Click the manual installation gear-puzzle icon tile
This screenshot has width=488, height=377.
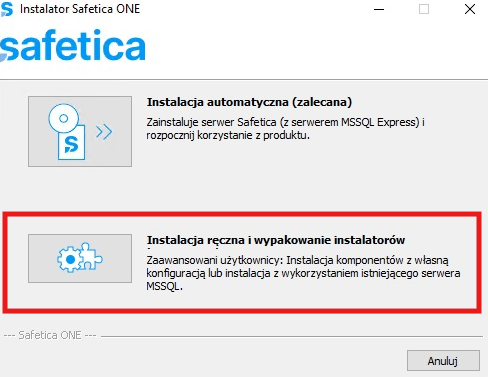click(80, 258)
